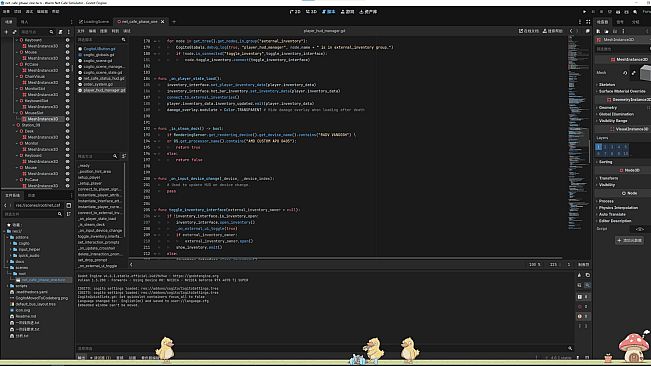Switch to the 2D workspace

295,12
